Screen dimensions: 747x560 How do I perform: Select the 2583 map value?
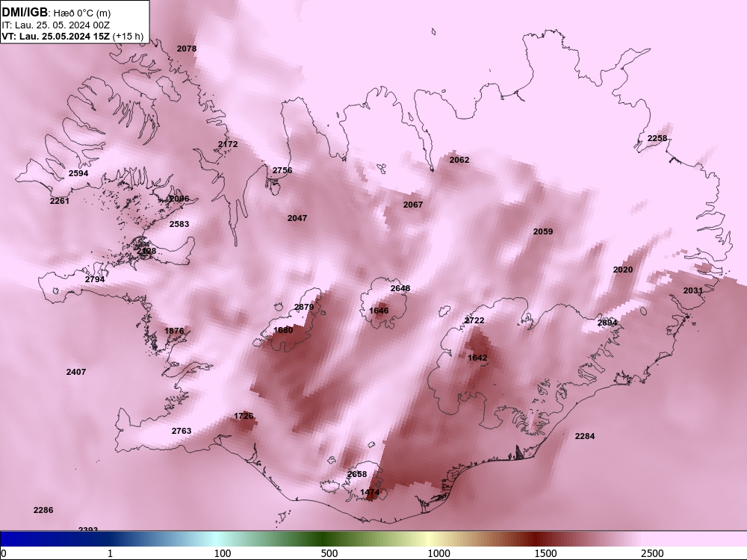click(179, 224)
